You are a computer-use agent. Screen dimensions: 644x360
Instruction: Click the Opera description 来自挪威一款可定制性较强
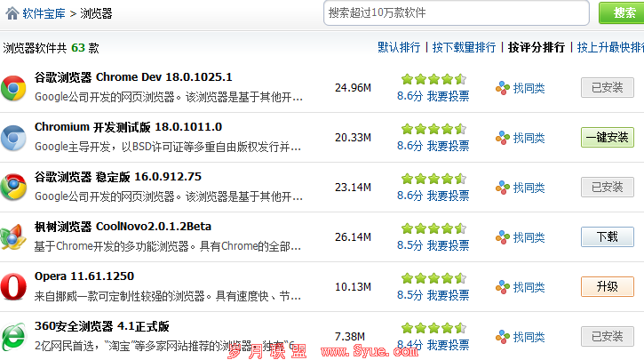pyautogui.click(x=168, y=296)
